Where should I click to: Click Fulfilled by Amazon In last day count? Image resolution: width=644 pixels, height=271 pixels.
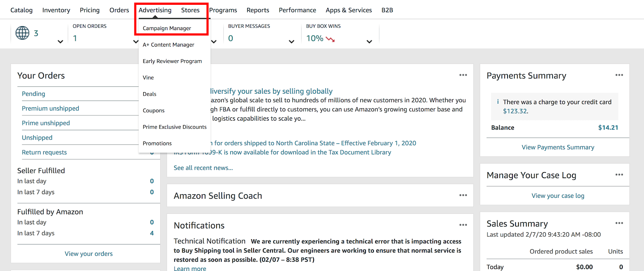[152, 222]
